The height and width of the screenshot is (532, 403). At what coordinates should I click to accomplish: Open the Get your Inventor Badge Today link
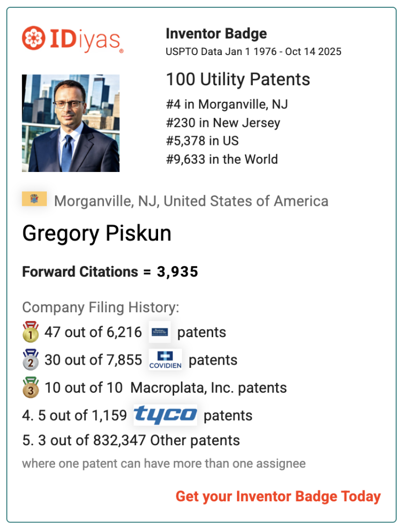coord(278,496)
